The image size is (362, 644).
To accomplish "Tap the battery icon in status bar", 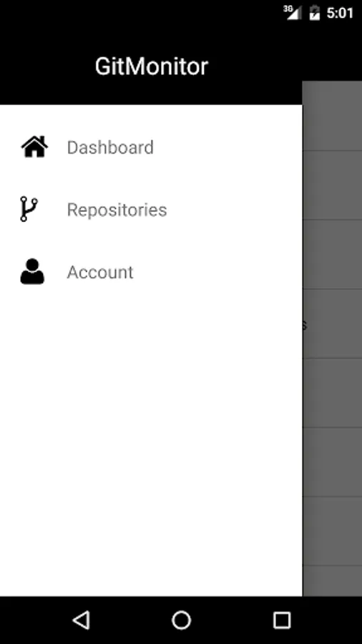I will [314, 13].
